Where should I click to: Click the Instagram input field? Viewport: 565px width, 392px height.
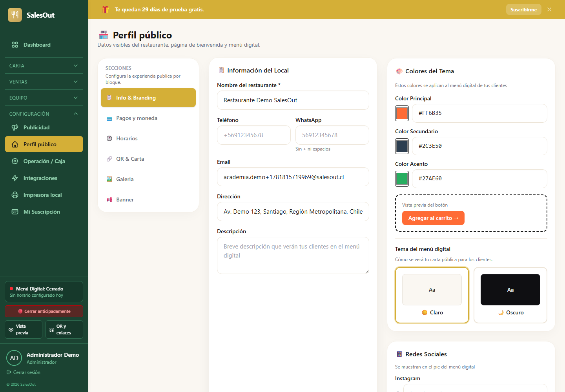click(475, 388)
